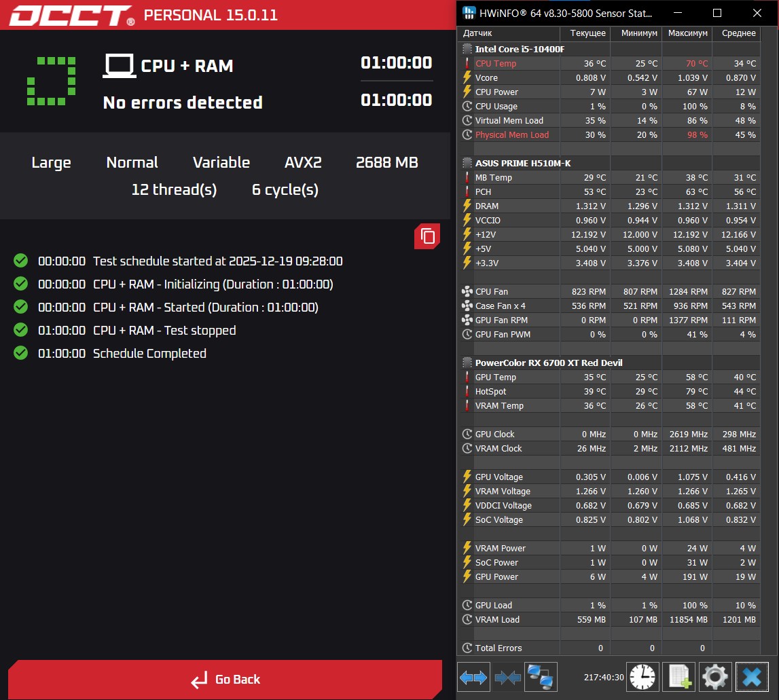Click the clock icon in the HWiNFO toolbar
Screen dimensions: 779x700
[x=642, y=677]
